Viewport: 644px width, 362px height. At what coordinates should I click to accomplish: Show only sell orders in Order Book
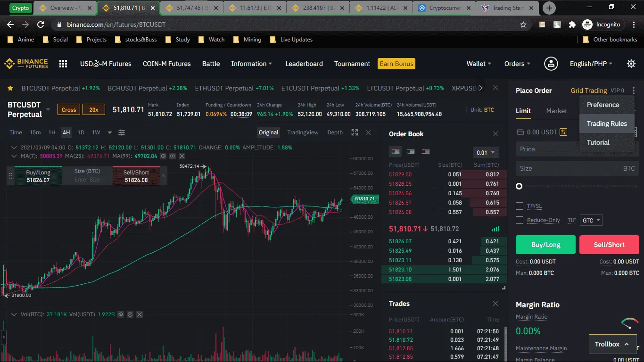click(x=426, y=151)
